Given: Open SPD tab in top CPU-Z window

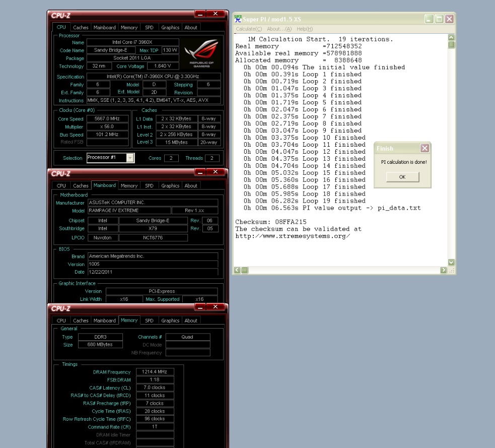Looking at the screenshot, I should click(149, 28).
